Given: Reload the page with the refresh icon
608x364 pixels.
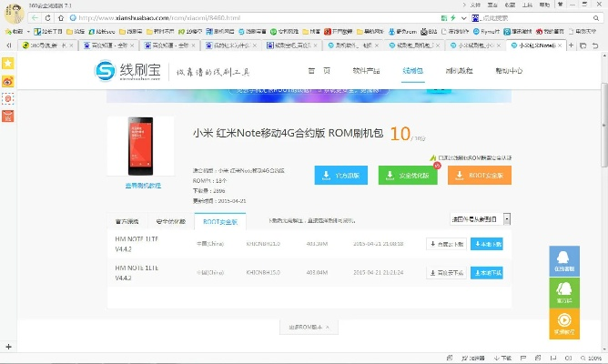Looking at the screenshot, I should coord(47,18).
